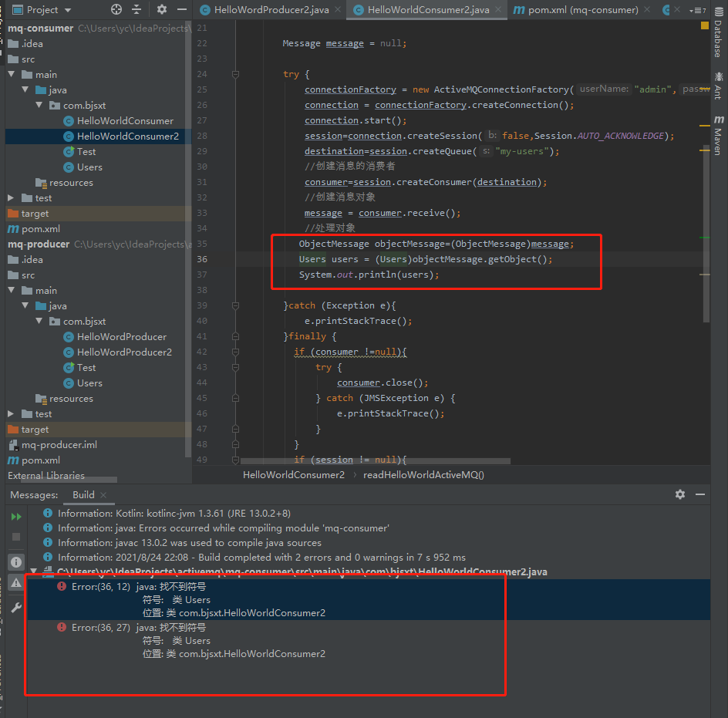Click HelloWorldConsumer2 in breadcrumb bar
728x718 pixels.
293,474
